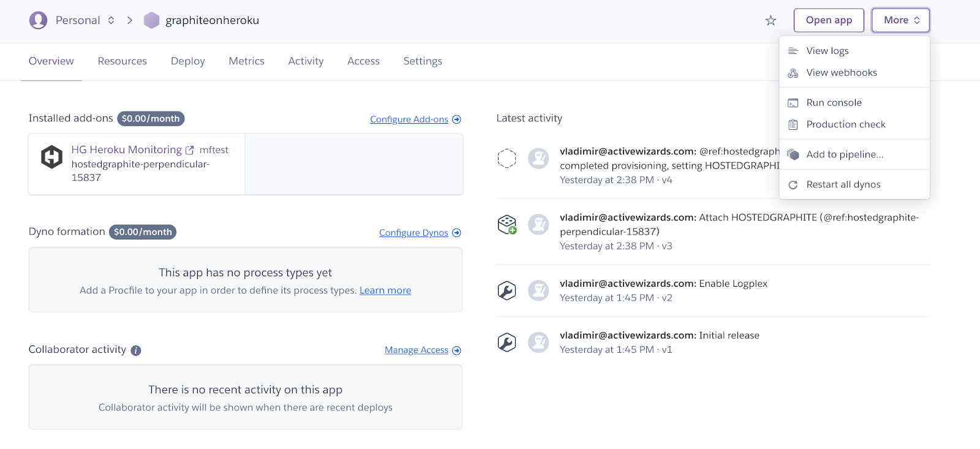The height and width of the screenshot is (449, 980).
Task: Click the Run console terminal icon
Action: pyautogui.click(x=793, y=103)
